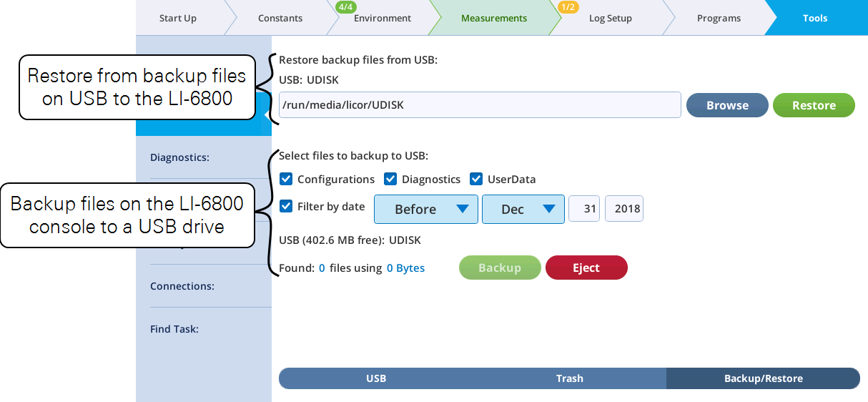Click the 1/2 badge on Log Setup
Screen dimensions: 868x402
pos(568,7)
